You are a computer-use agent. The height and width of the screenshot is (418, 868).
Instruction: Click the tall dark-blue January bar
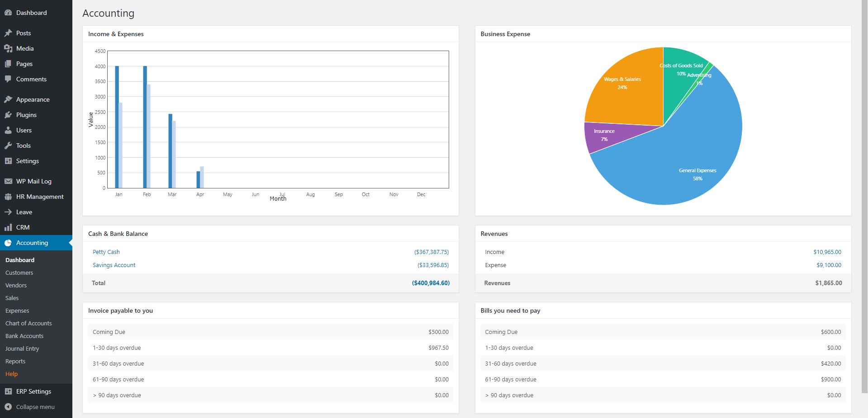117,127
